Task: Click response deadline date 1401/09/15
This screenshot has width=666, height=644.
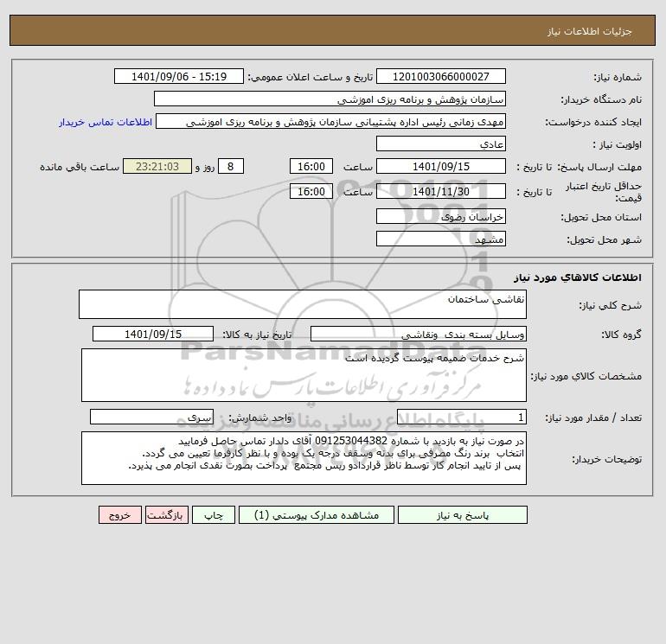Action: tap(441, 167)
